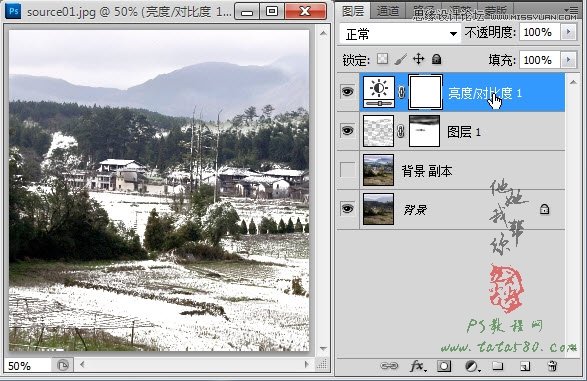Click lock transparent pixels icon

click(x=382, y=59)
